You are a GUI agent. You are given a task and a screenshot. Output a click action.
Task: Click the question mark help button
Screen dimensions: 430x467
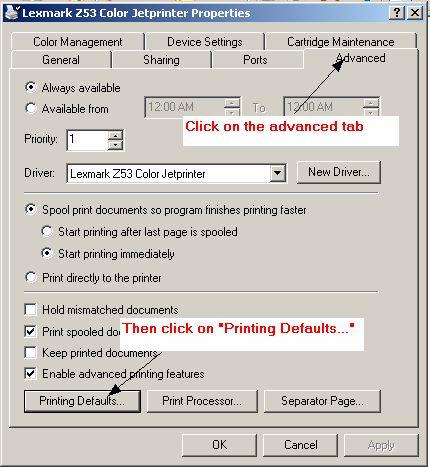tap(397, 13)
